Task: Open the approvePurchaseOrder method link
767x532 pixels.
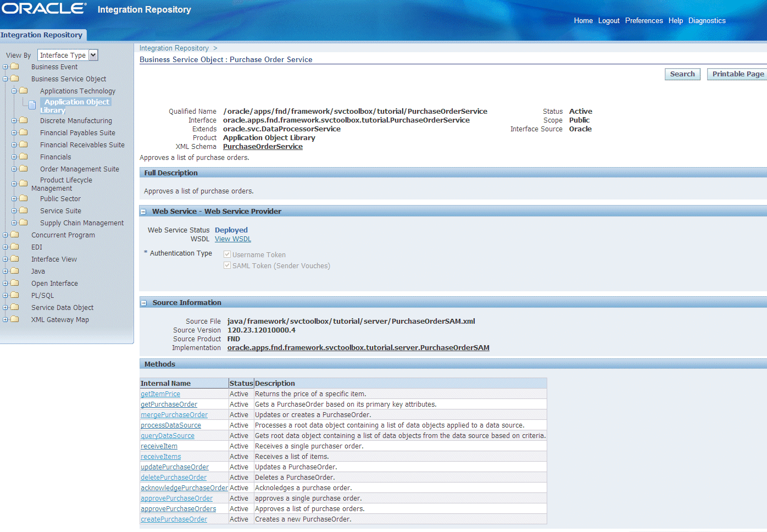Action: (x=176, y=498)
